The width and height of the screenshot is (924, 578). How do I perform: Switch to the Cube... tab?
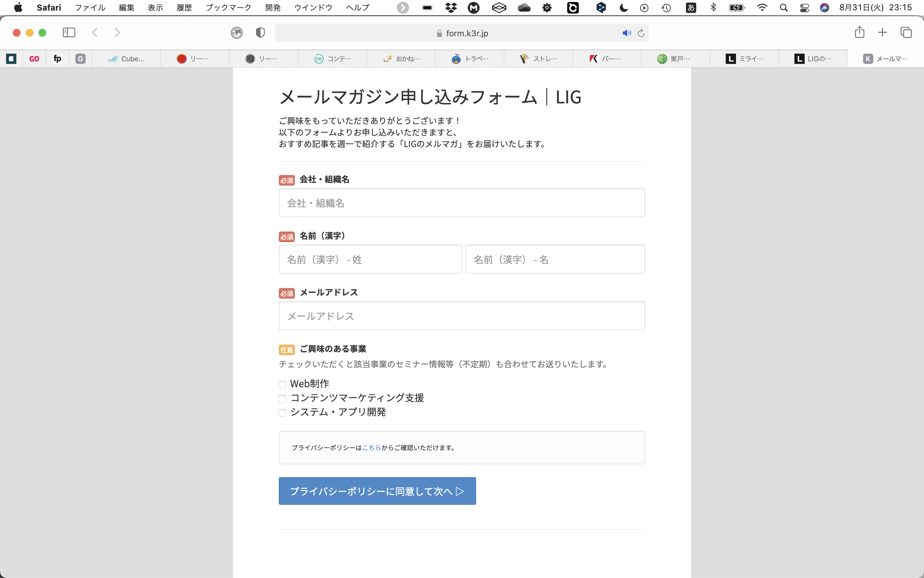(126, 58)
